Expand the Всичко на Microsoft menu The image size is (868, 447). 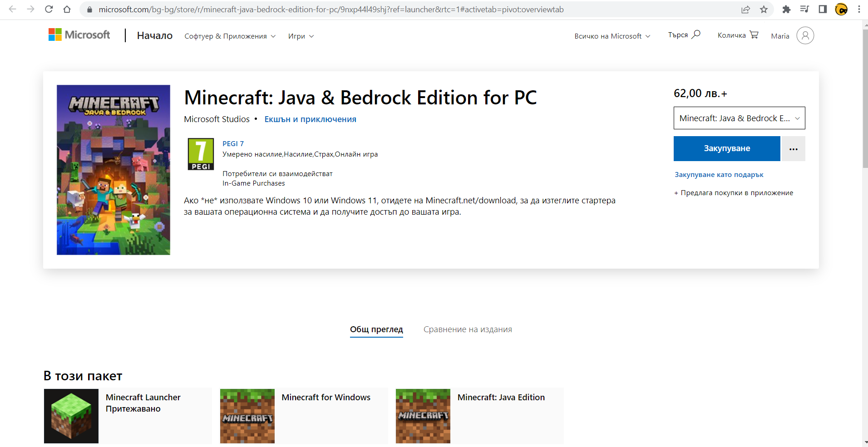tap(612, 36)
